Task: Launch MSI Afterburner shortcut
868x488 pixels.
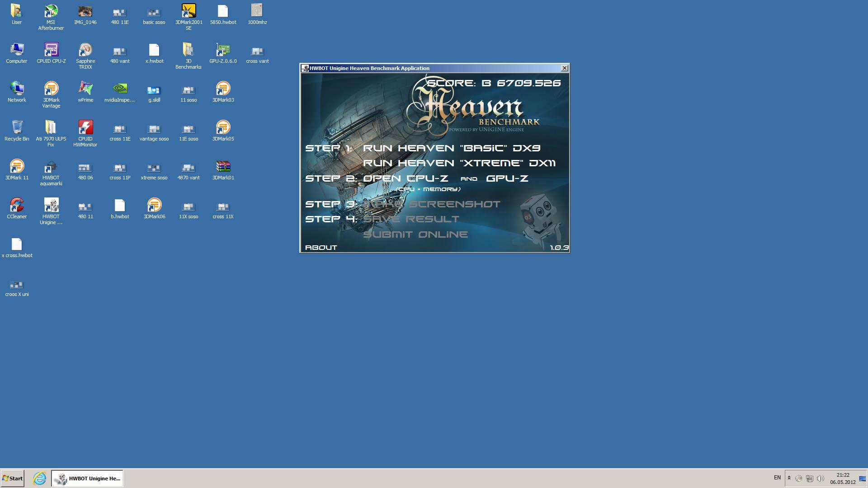Action: point(51,17)
